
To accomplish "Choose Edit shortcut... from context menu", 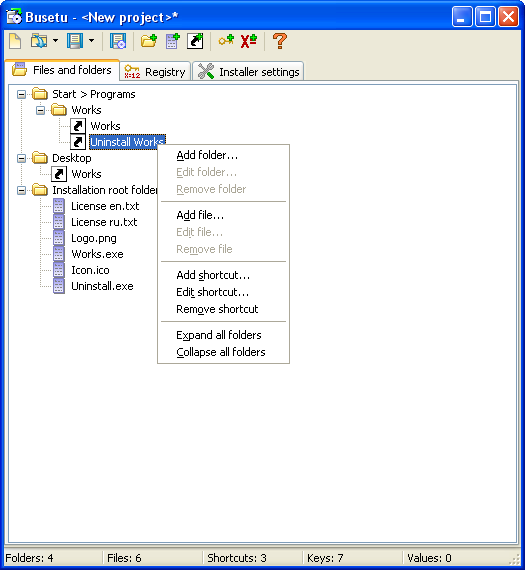I will point(223,292).
